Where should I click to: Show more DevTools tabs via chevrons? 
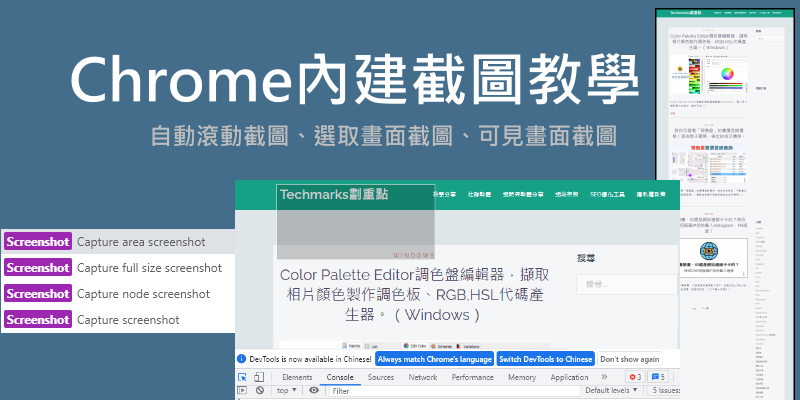[x=605, y=377]
